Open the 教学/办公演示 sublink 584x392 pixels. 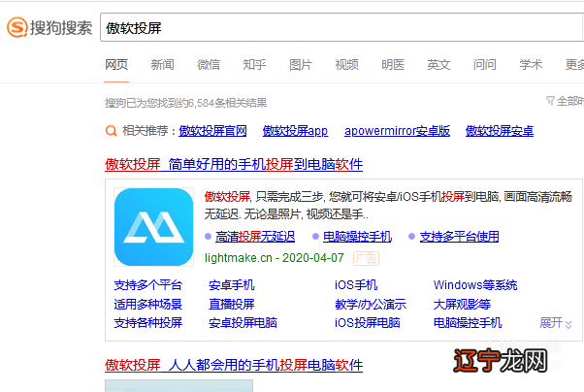click(x=371, y=305)
